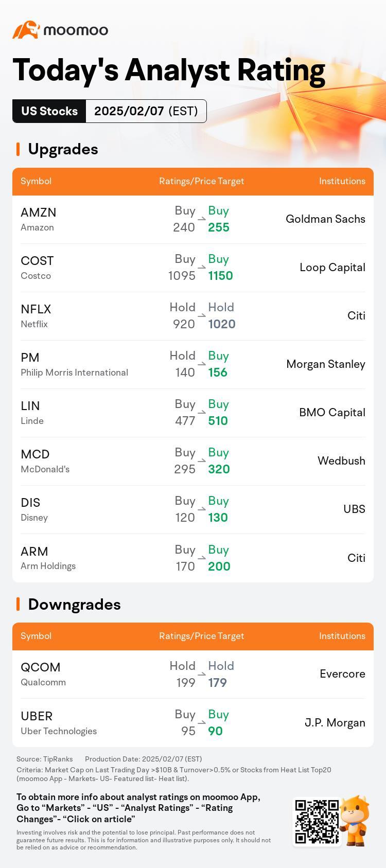The height and width of the screenshot is (868, 386).
Task: Open the AMZN Amazon symbol entry
Action: click(x=39, y=219)
